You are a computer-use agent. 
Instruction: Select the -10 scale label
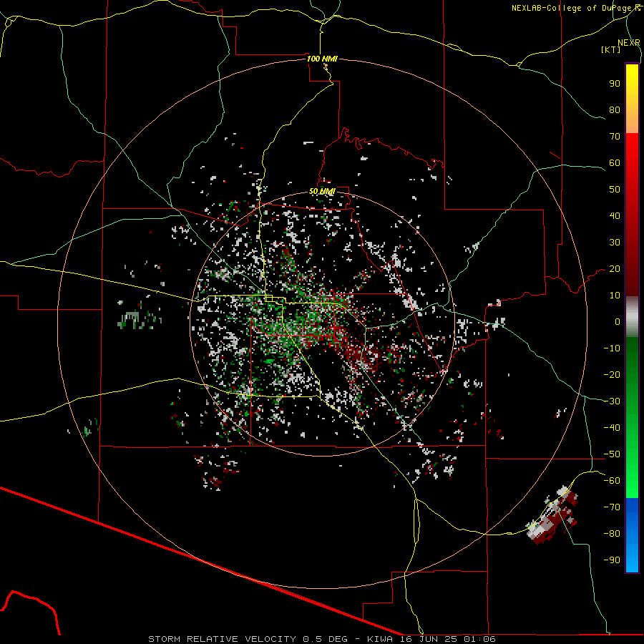[x=612, y=348]
